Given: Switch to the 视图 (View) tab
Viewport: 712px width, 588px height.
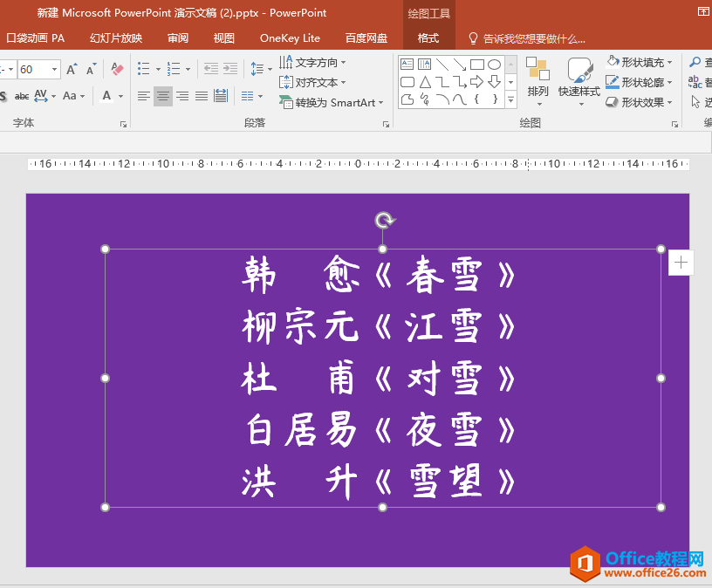Looking at the screenshot, I should 224,38.
